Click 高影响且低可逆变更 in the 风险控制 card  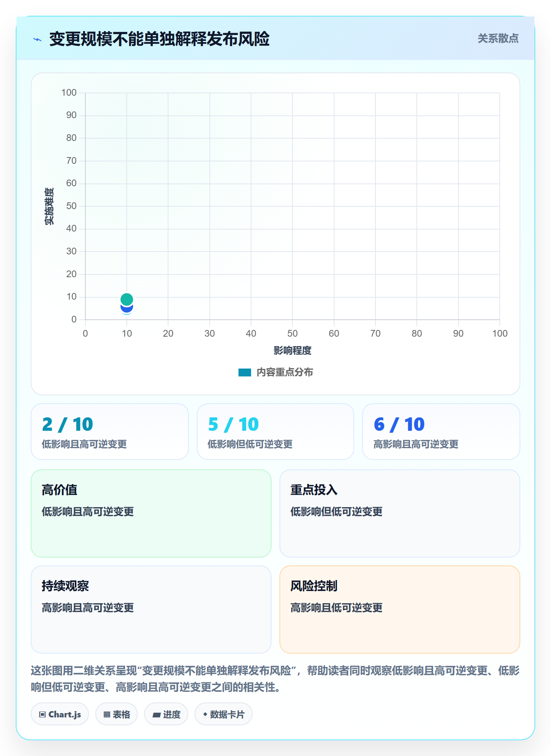pyautogui.click(x=337, y=608)
